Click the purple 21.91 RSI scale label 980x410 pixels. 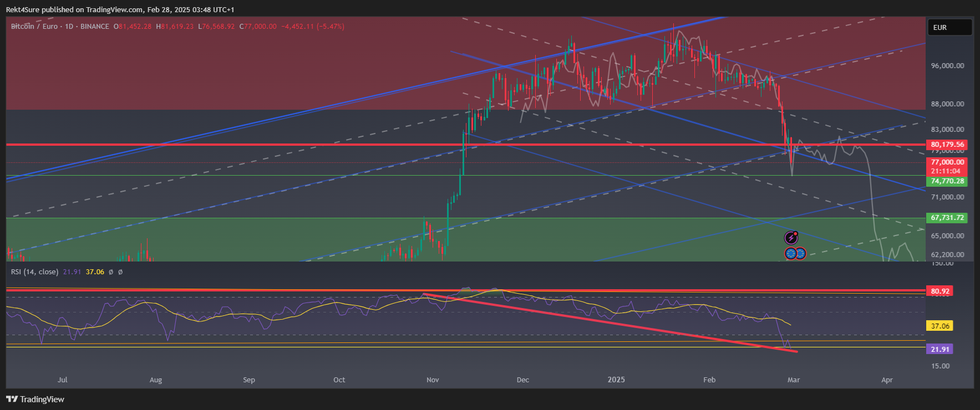tap(940, 349)
